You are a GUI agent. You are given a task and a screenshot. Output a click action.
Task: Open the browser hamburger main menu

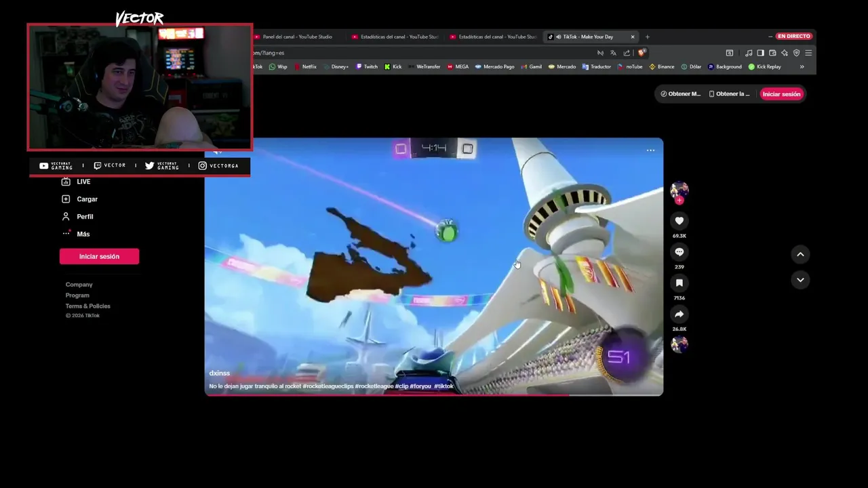click(808, 53)
